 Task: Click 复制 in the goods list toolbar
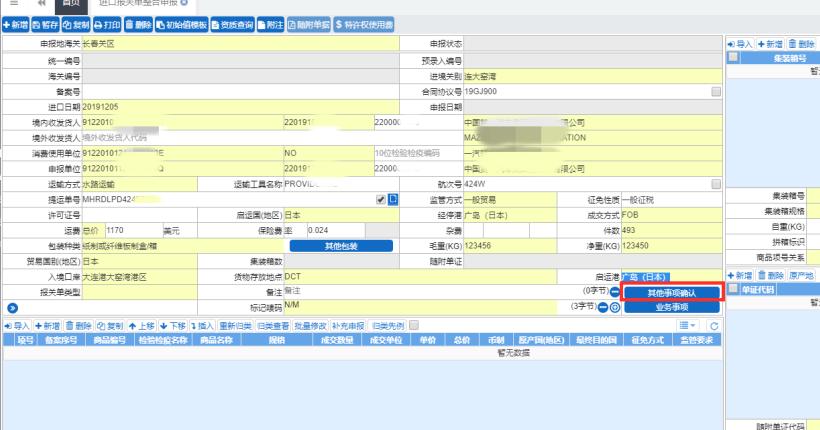click(110, 326)
